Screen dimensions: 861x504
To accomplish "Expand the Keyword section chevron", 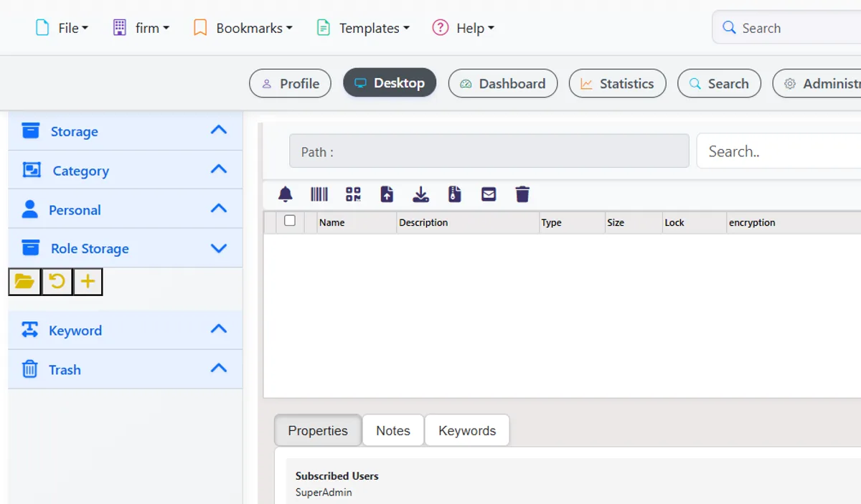I will tap(219, 329).
